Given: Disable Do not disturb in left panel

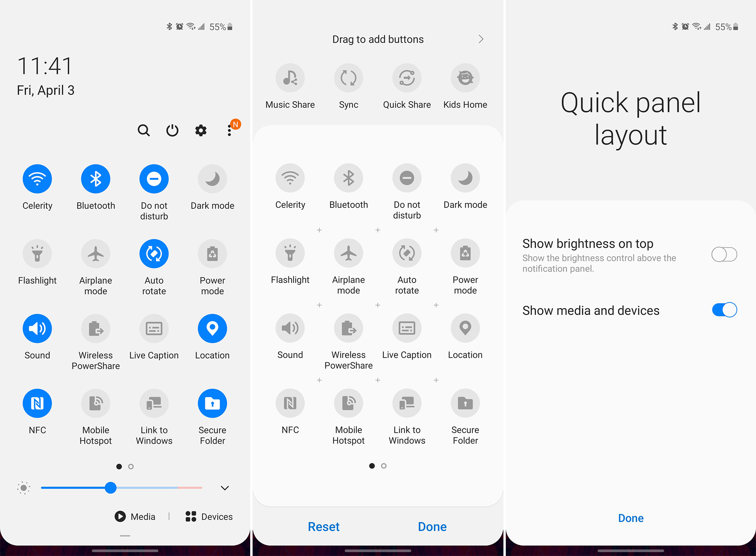Looking at the screenshot, I should pos(154,179).
